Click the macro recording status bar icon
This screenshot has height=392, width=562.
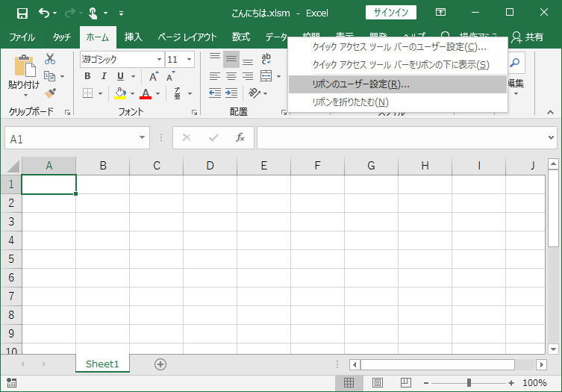coord(11,383)
